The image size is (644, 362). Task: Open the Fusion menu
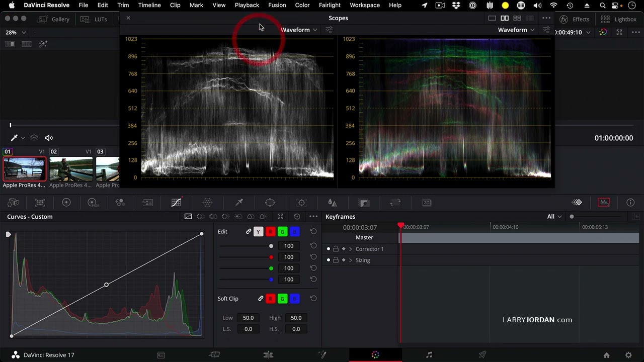point(277,5)
